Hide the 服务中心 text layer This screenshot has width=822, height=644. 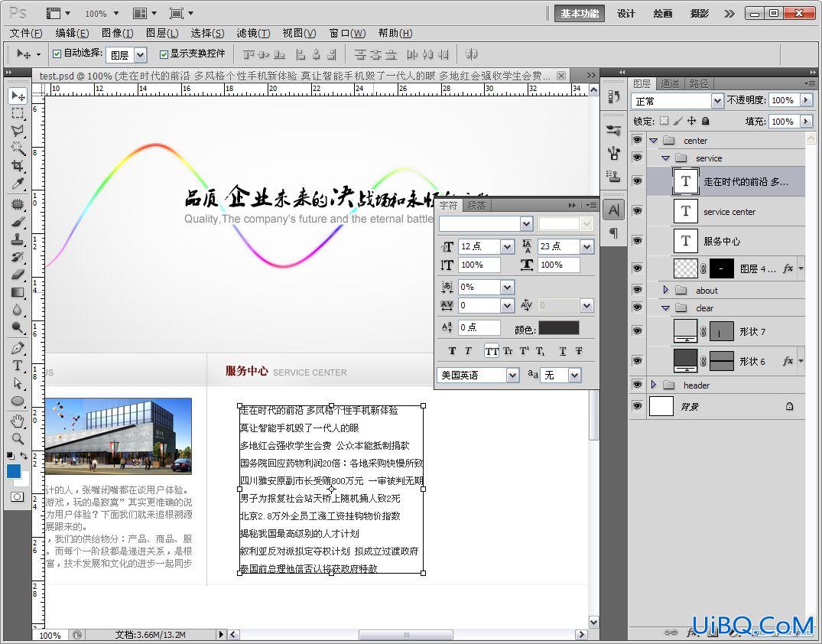pos(637,241)
